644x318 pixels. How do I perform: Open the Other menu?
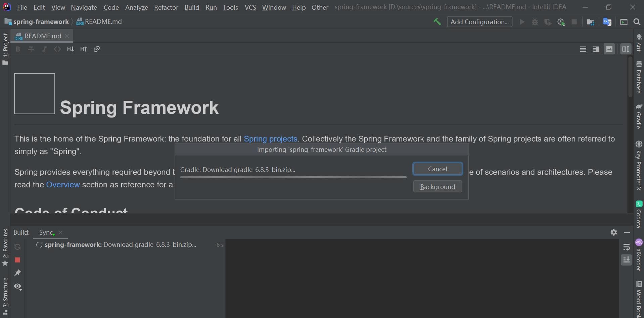(320, 7)
